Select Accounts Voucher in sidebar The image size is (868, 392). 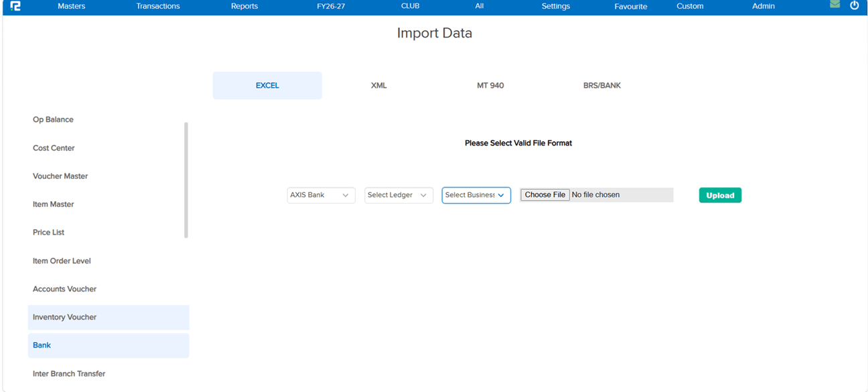pos(65,289)
